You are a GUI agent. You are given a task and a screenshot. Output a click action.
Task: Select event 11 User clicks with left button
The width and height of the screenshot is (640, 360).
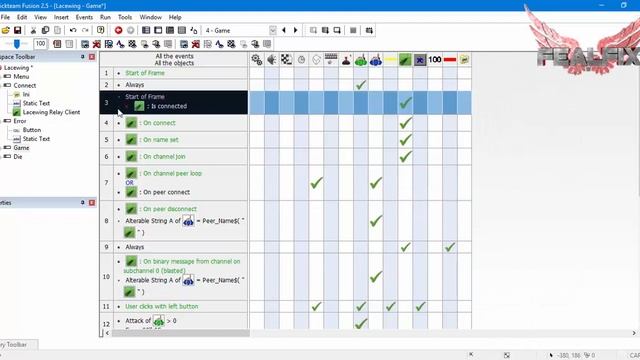tap(162, 307)
